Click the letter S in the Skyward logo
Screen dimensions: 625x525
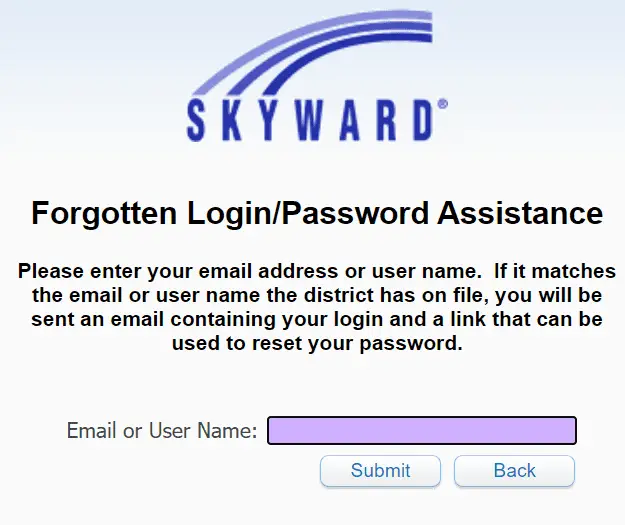196,120
